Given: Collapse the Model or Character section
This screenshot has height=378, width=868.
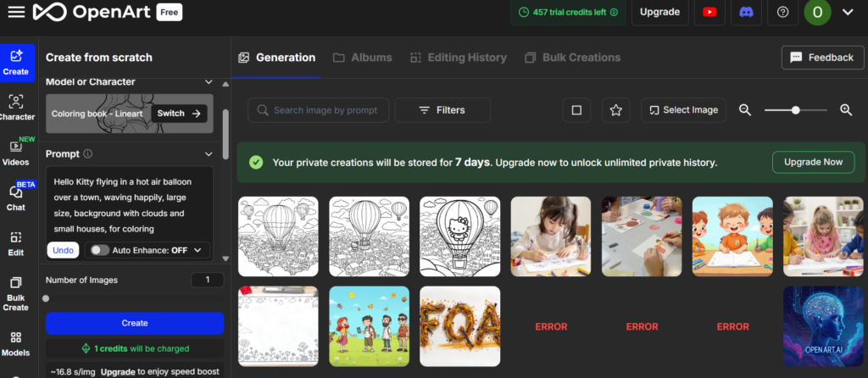Looking at the screenshot, I should (x=209, y=82).
